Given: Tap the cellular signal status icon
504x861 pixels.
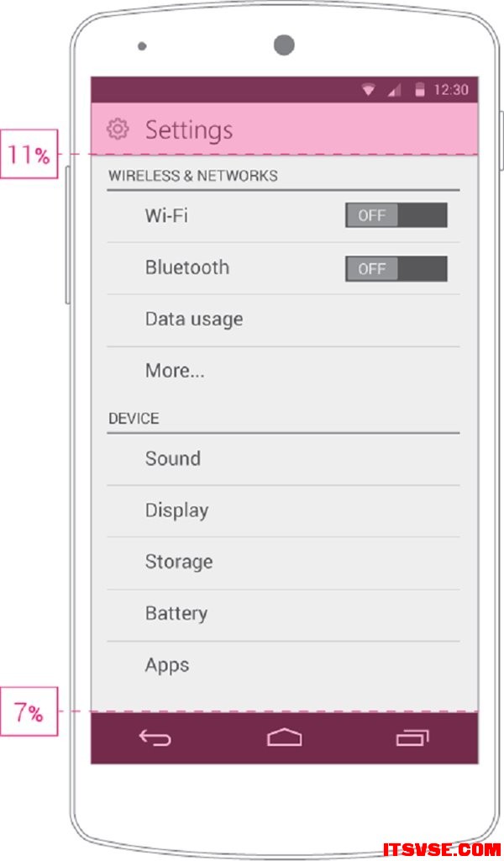Looking at the screenshot, I should (x=394, y=90).
